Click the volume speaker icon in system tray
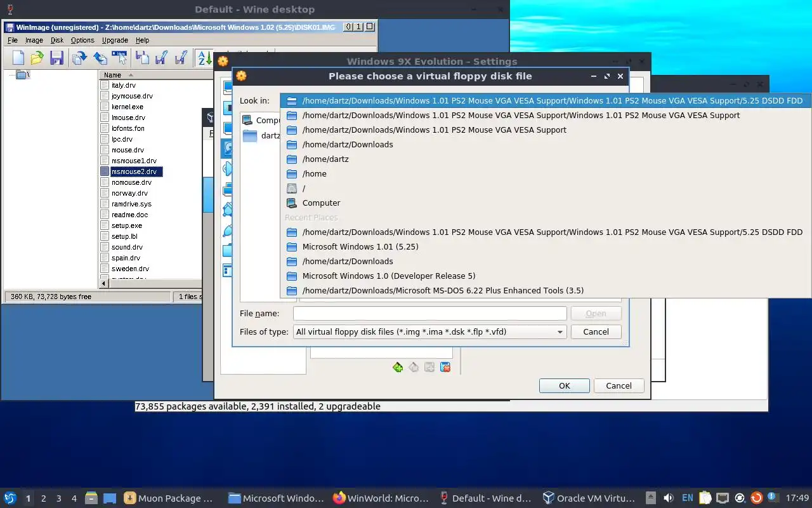 (668, 498)
